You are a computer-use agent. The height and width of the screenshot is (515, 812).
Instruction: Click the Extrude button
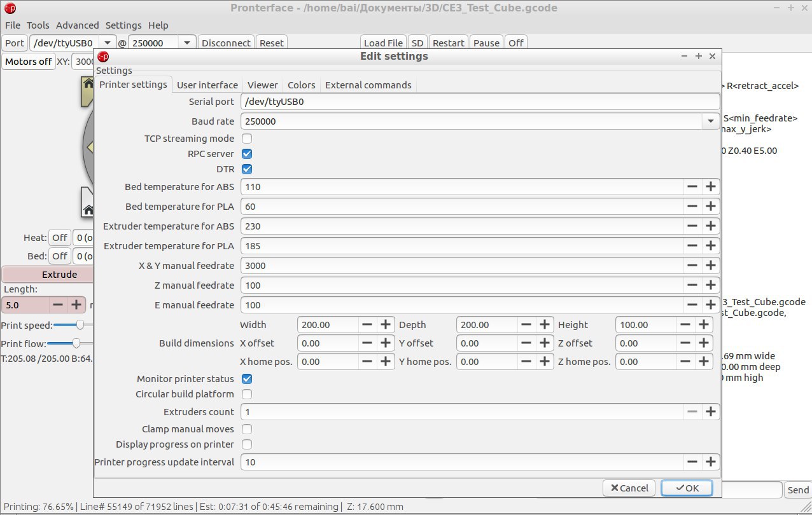[48, 275]
